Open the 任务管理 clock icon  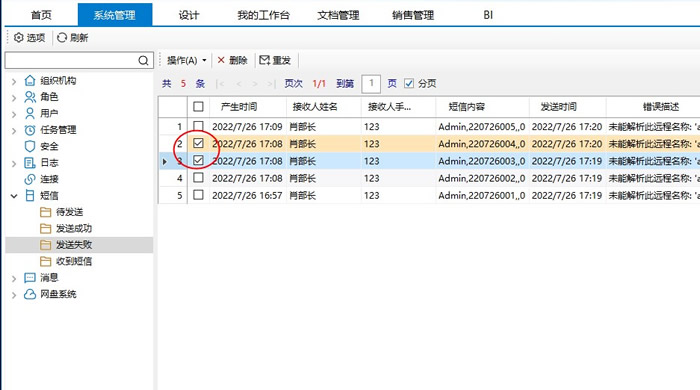pyautogui.click(x=30, y=130)
